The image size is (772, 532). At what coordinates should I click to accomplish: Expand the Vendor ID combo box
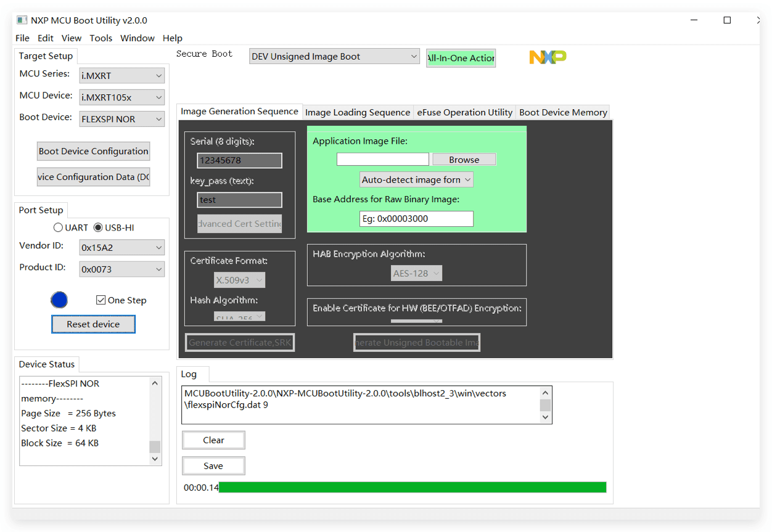122,248
